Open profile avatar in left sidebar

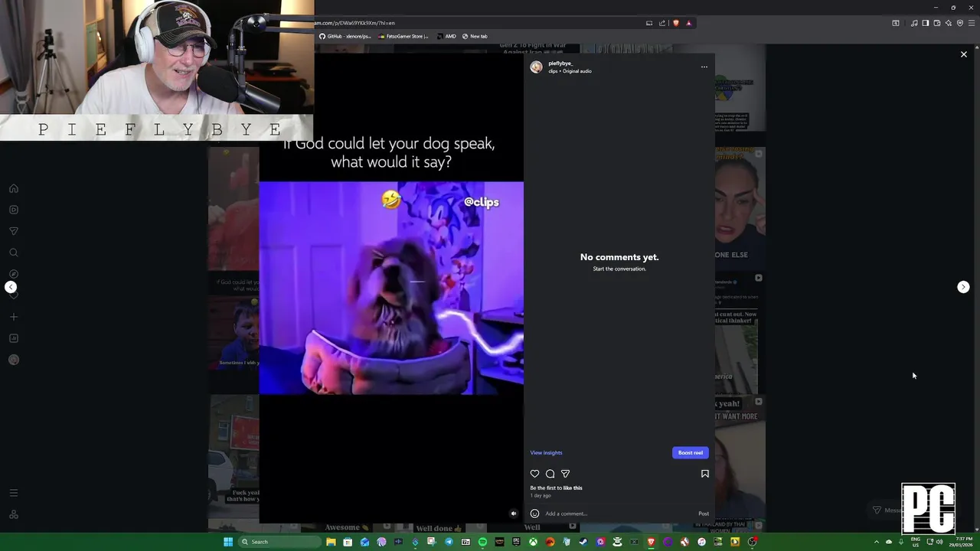(x=14, y=360)
